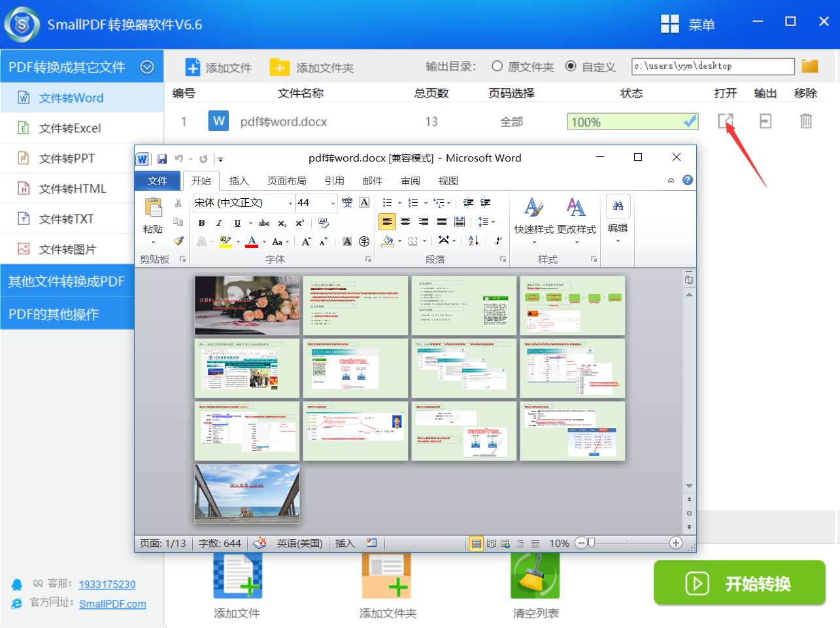
Task: Apply strikethrough with the abc icon
Action: [x=264, y=223]
